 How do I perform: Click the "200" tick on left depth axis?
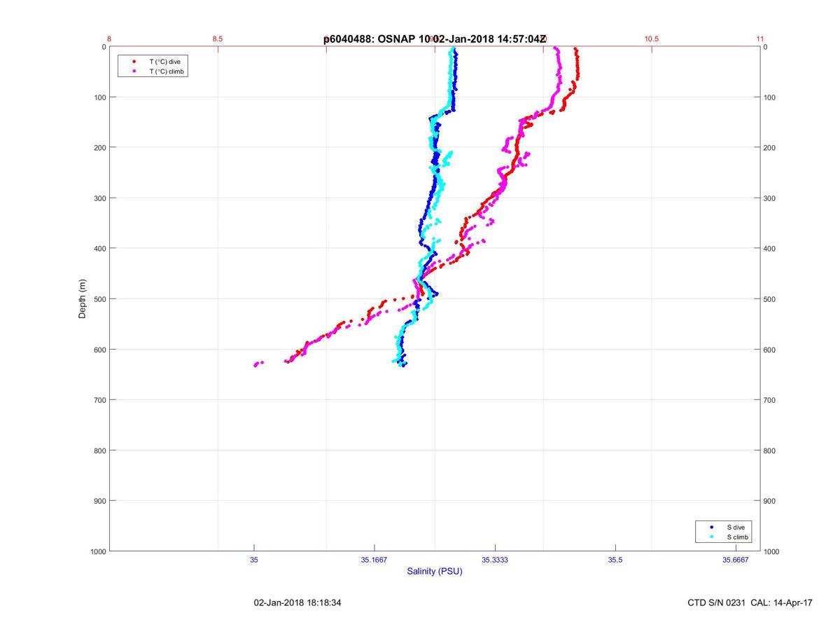click(99, 148)
